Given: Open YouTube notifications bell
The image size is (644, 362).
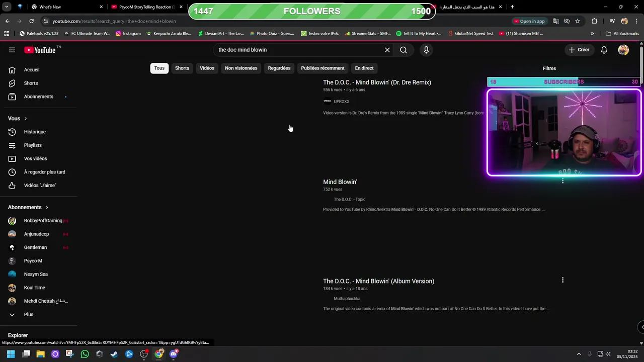Looking at the screenshot, I should click(604, 50).
